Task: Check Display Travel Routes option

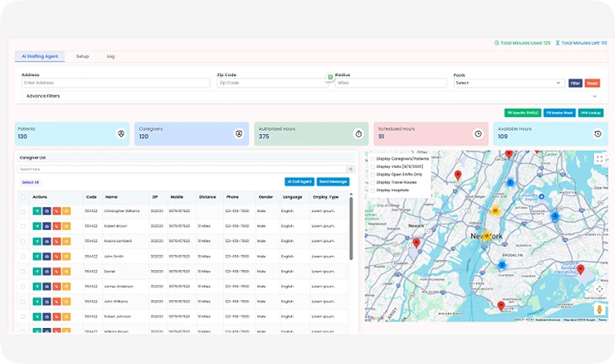Action: [x=373, y=182]
